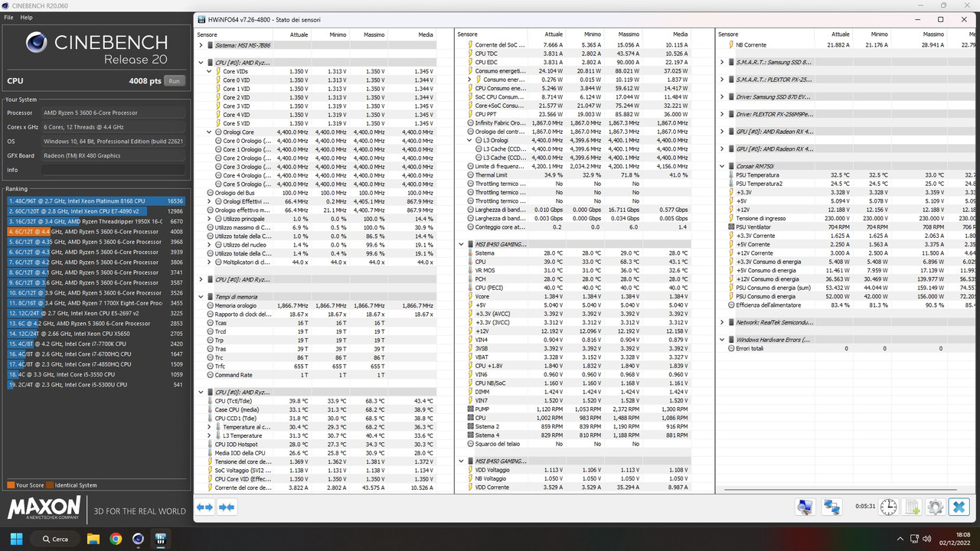Select the Memoria orologio row
Image resolution: width=980 pixels, height=551 pixels.
(x=316, y=305)
